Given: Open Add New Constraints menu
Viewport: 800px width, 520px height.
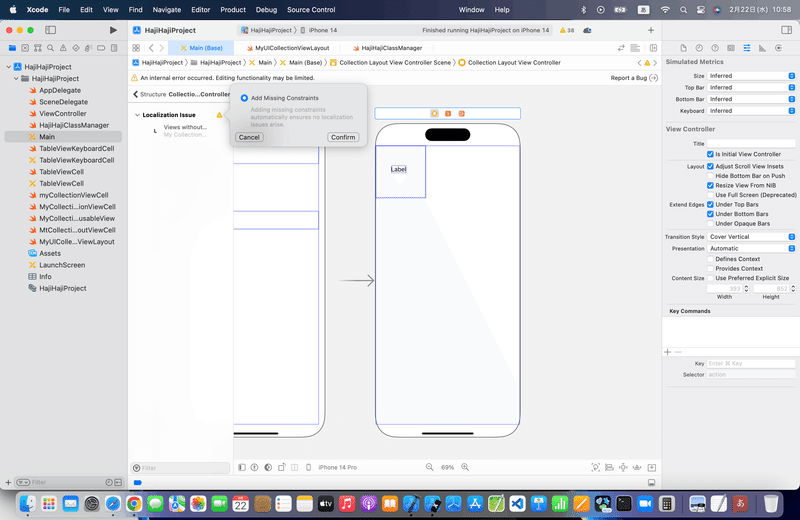Looking at the screenshot, I should coord(623,467).
